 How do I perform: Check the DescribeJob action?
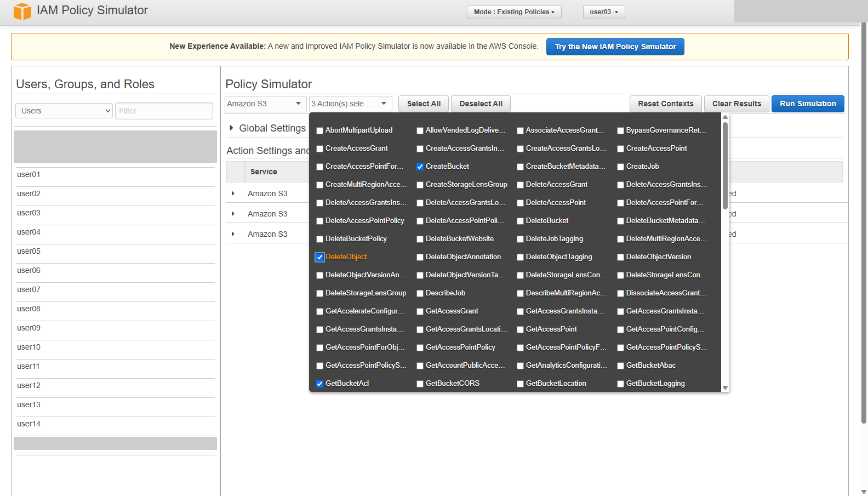[420, 294]
